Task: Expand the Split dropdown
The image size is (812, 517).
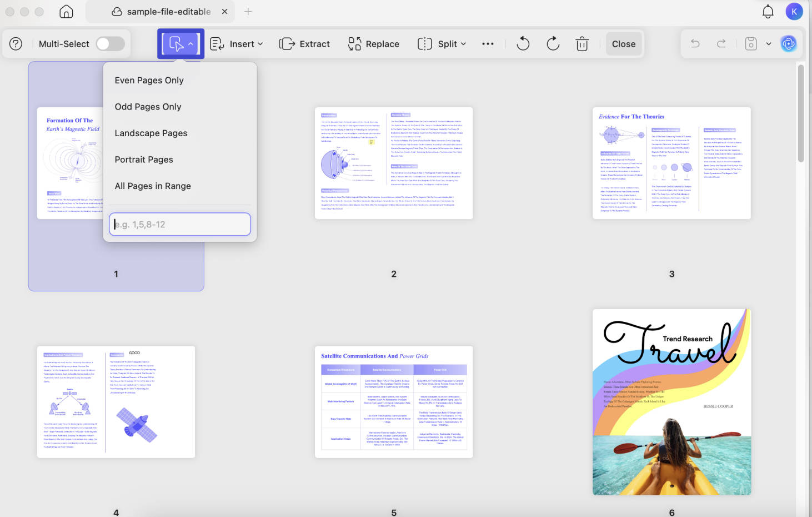Action: point(442,44)
